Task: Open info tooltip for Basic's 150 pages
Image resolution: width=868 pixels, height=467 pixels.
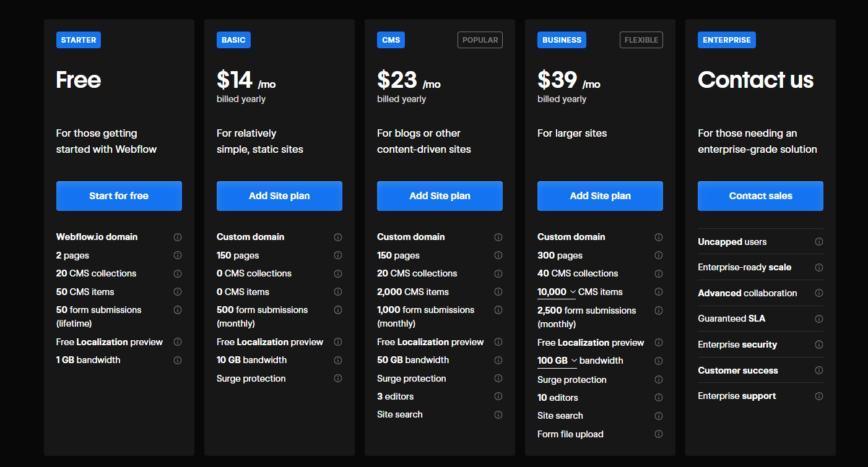Action: pyautogui.click(x=338, y=255)
